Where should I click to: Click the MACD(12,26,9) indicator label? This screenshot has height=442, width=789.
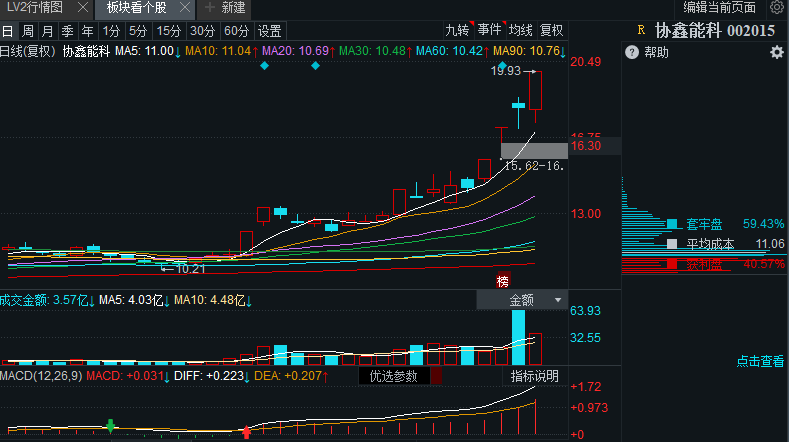41,376
